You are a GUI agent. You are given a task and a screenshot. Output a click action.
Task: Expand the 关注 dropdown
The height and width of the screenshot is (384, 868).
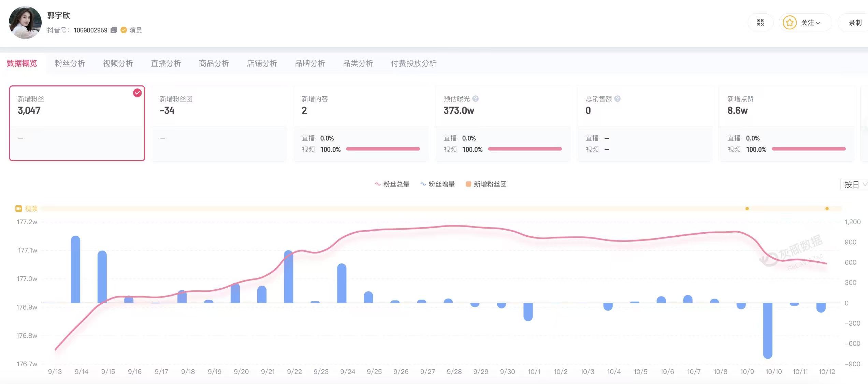pyautogui.click(x=811, y=23)
